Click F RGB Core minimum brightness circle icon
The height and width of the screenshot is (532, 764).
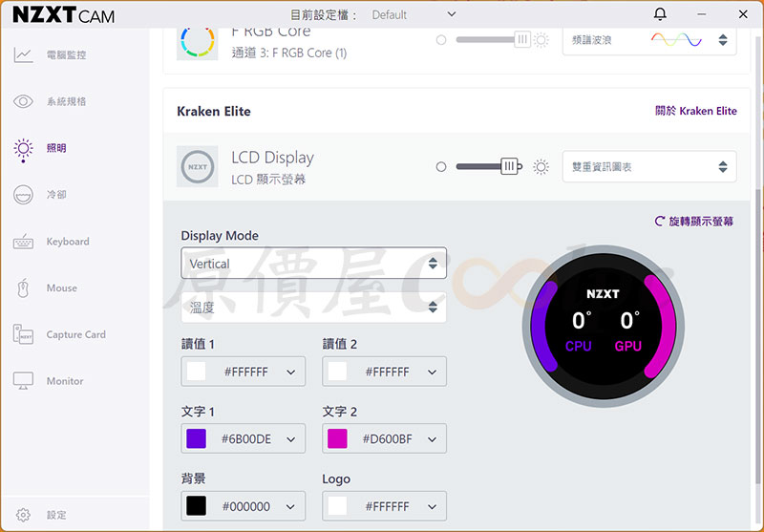[441, 40]
